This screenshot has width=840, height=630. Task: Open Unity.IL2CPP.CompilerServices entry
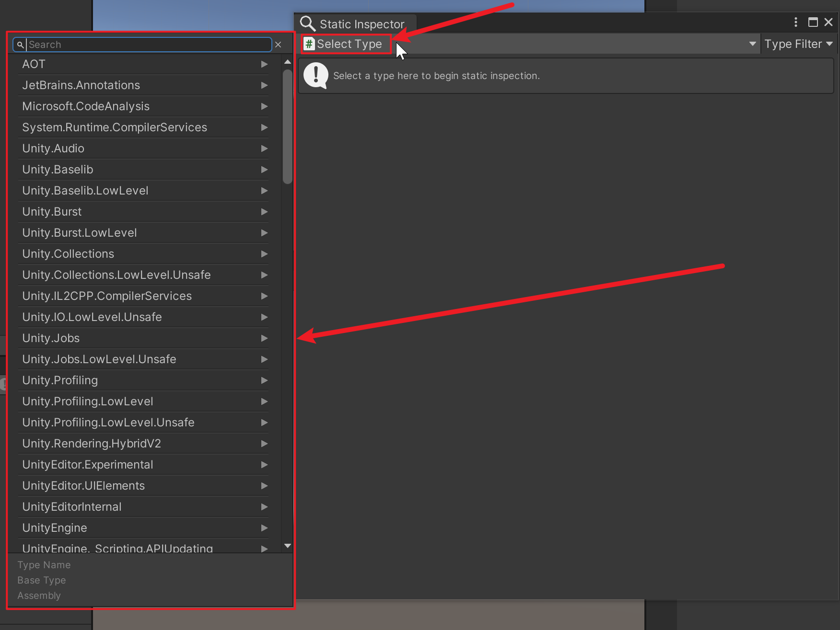[x=143, y=296]
